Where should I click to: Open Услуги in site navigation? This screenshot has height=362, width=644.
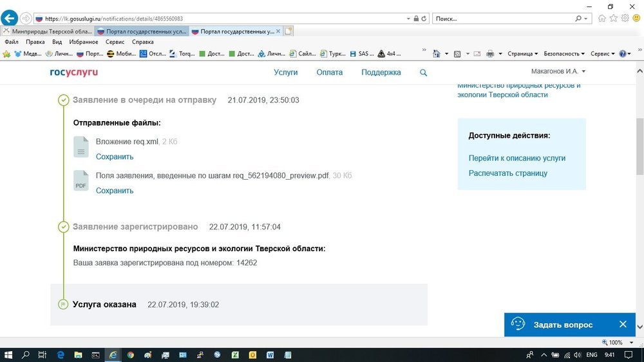coord(285,72)
